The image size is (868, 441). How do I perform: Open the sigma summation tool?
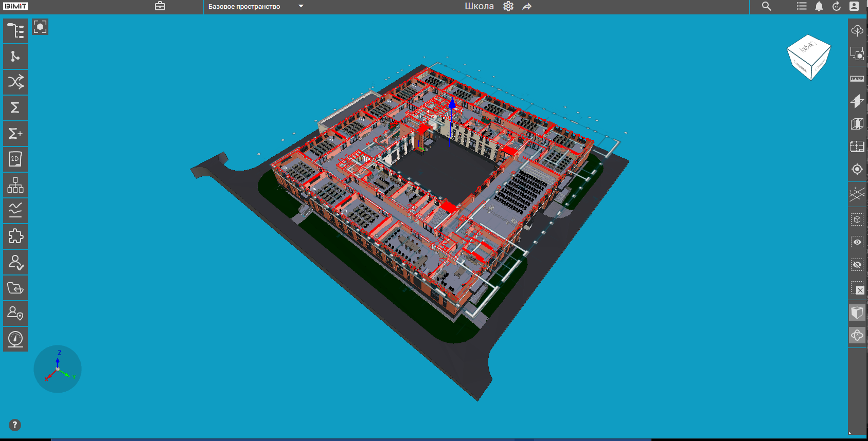(15, 108)
